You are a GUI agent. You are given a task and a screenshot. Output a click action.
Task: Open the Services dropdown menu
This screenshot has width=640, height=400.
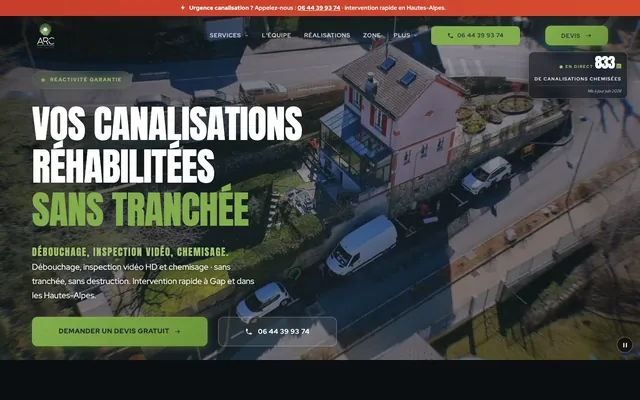click(x=228, y=36)
